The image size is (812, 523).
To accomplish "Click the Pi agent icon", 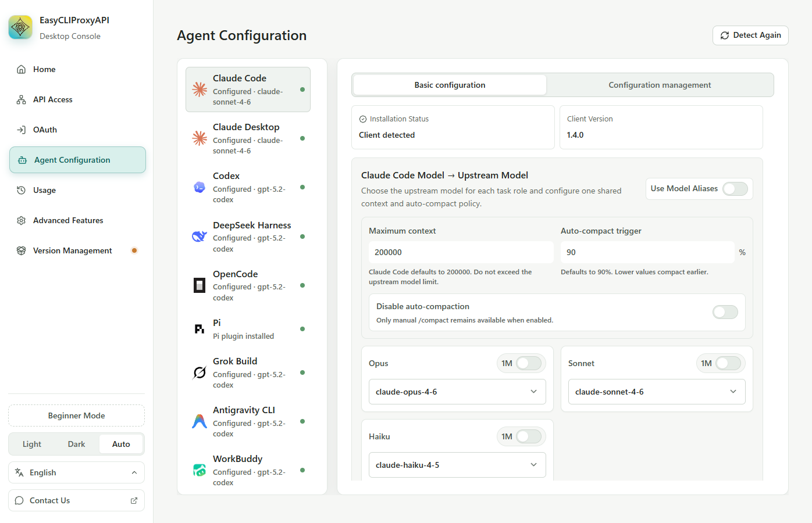I will [x=200, y=329].
